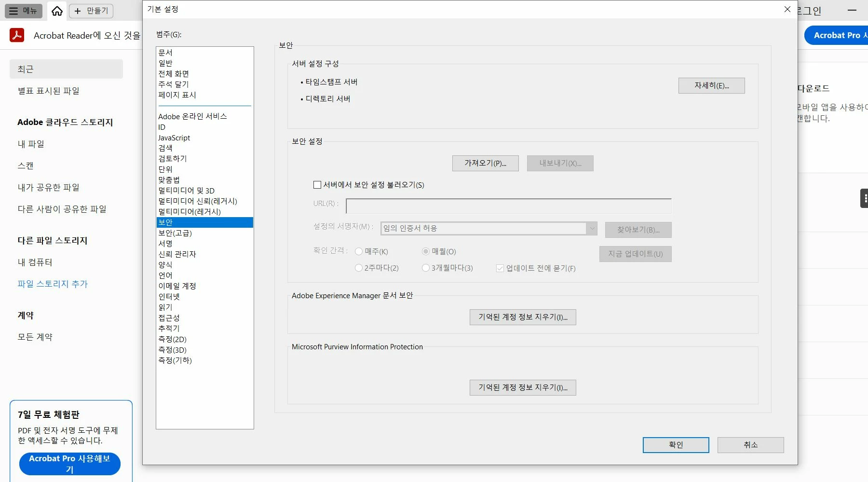Open 내가 공유한 파일 in sidebar

pyautogui.click(x=48, y=187)
